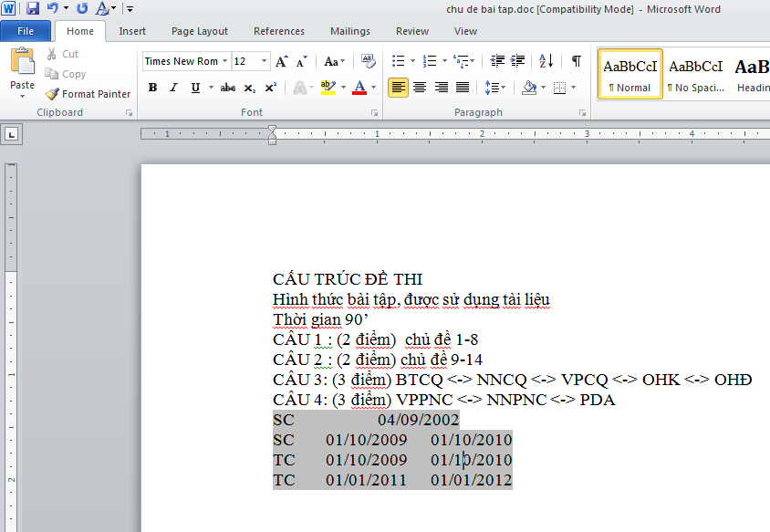This screenshot has width=770, height=532.
Task: Expand the Paste options arrow
Action: pos(22,97)
